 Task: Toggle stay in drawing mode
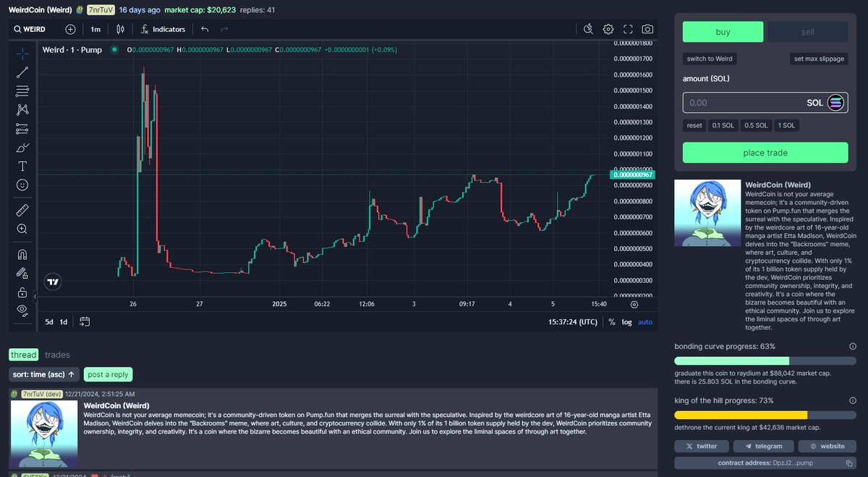point(22,273)
